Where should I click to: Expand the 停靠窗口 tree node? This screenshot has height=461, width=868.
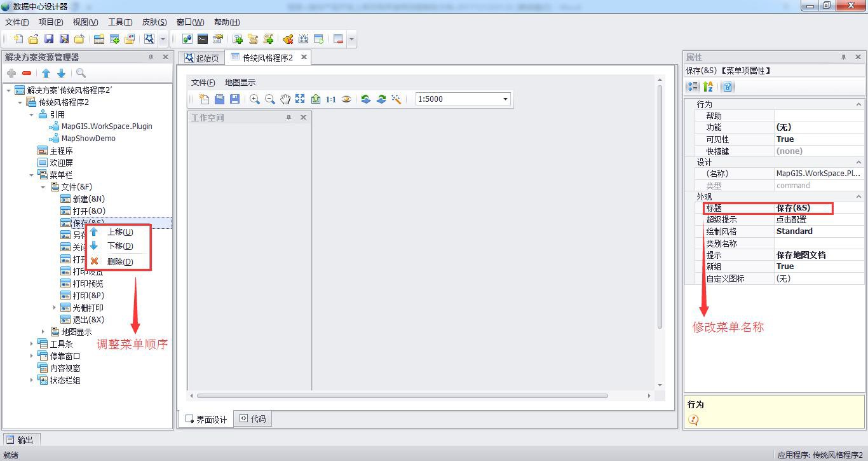point(32,356)
